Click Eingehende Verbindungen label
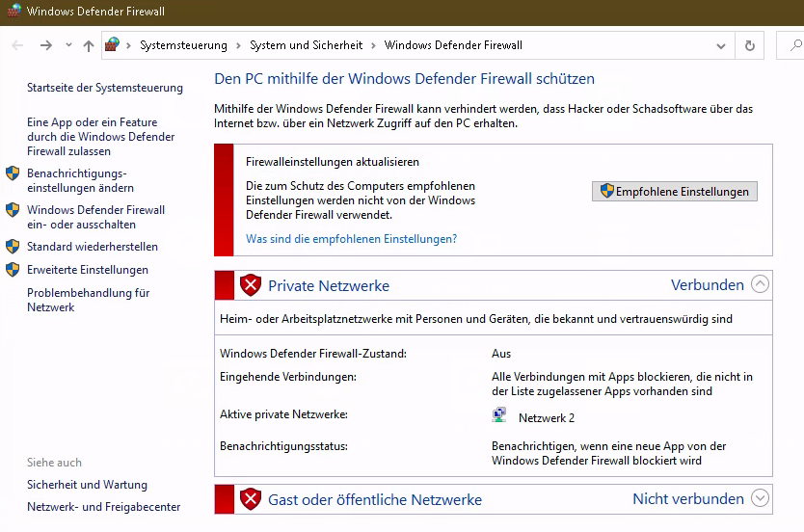The width and height of the screenshot is (804, 532). [287, 377]
